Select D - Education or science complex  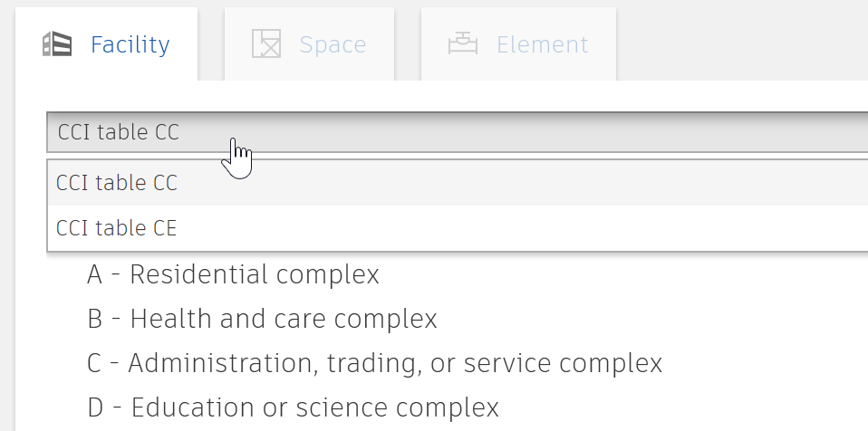coord(293,407)
